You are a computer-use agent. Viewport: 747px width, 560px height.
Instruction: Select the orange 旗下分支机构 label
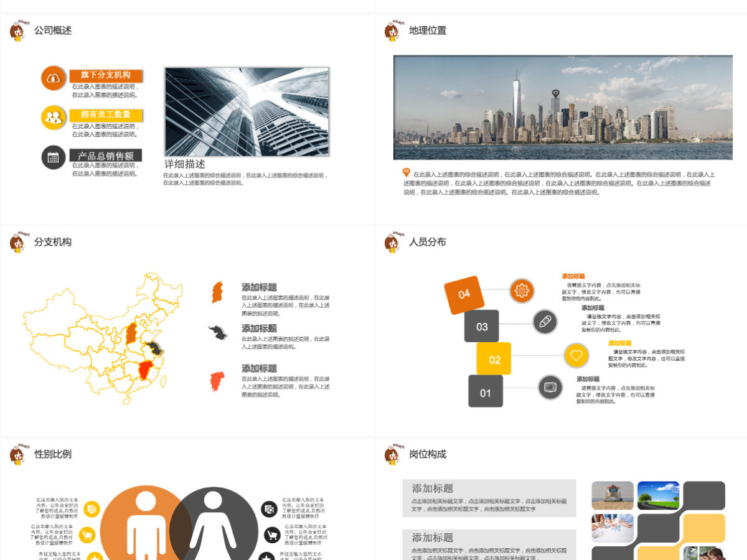click(x=106, y=75)
